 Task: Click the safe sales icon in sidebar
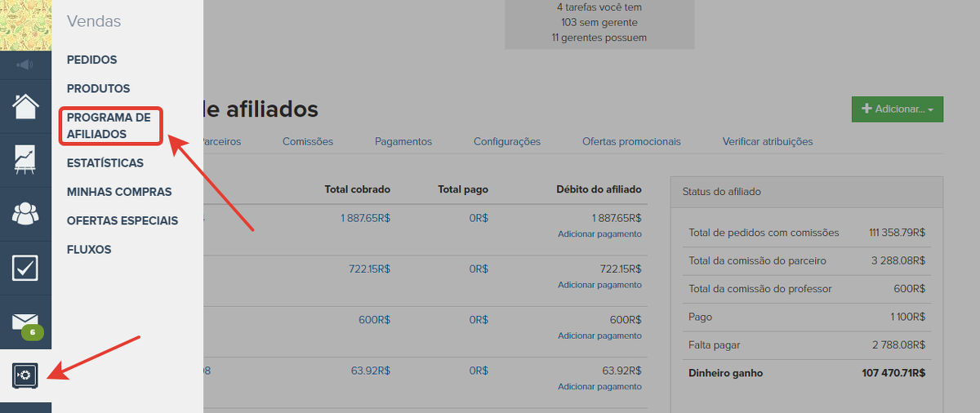coord(25,375)
